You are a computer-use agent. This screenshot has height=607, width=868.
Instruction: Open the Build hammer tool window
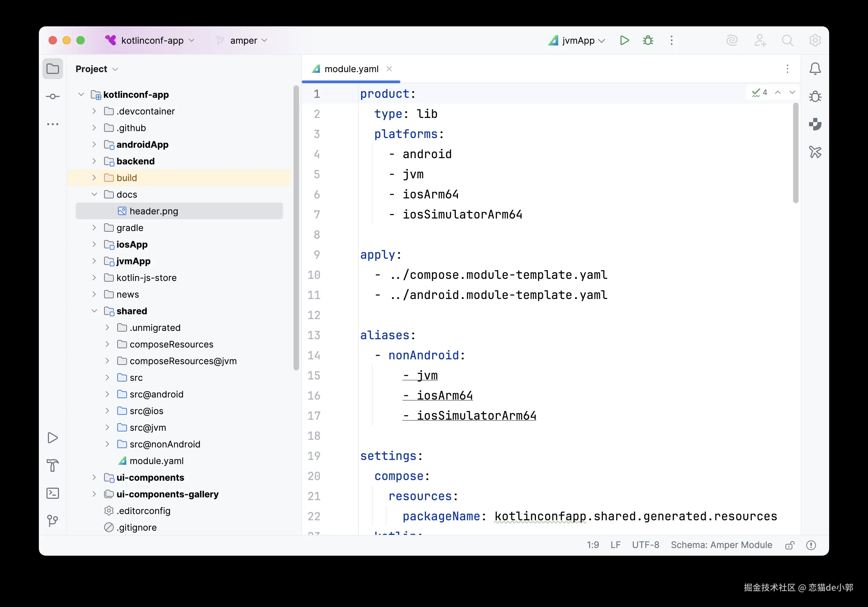point(52,465)
